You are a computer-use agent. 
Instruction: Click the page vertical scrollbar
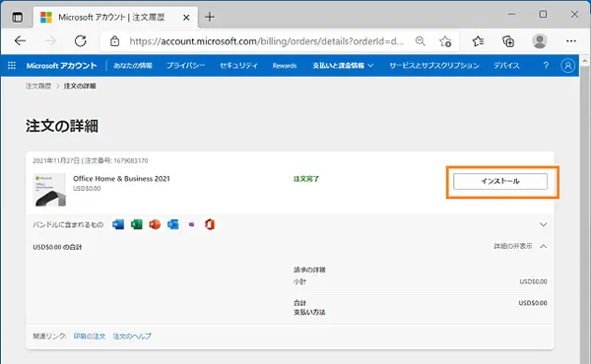point(584,211)
